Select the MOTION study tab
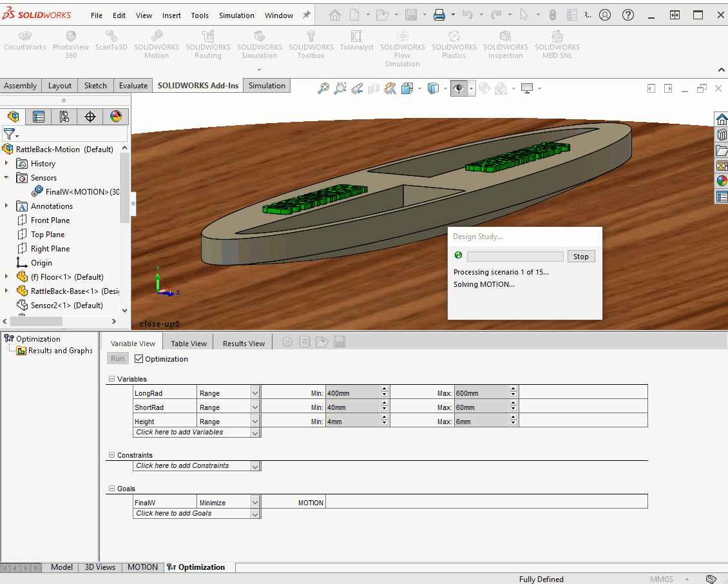This screenshot has width=728, height=584. tap(142, 567)
